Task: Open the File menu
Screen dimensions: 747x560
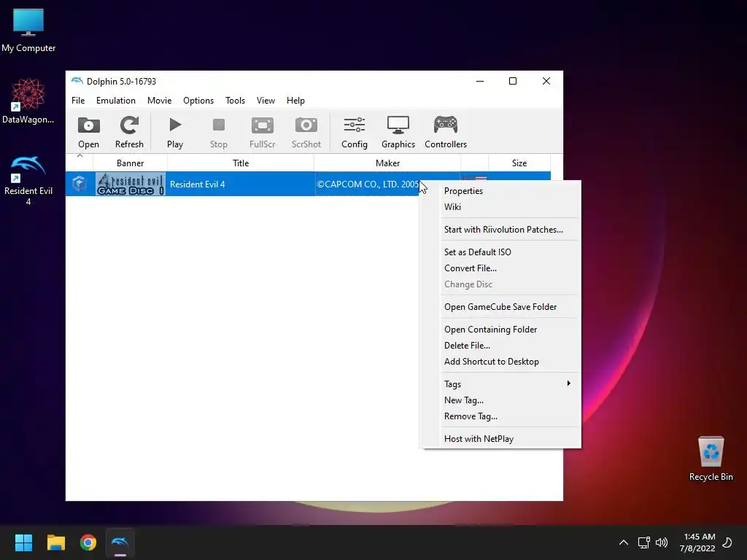Action: click(78, 101)
